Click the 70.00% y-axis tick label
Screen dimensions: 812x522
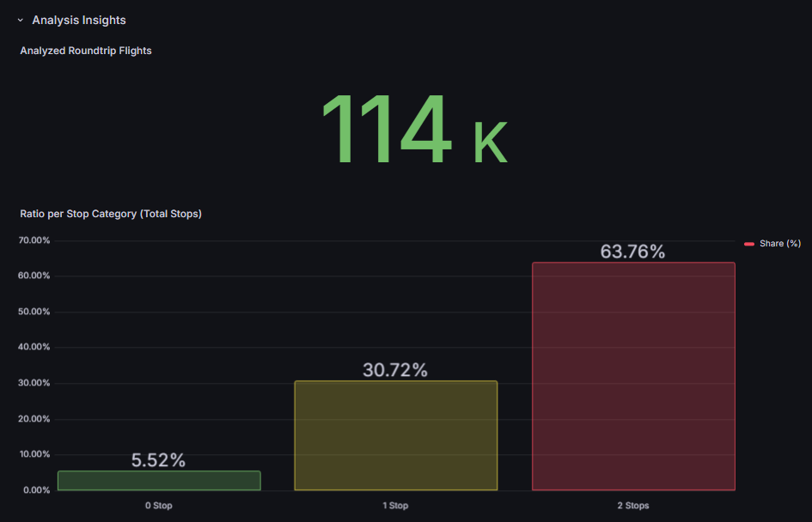(x=34, y=240)
